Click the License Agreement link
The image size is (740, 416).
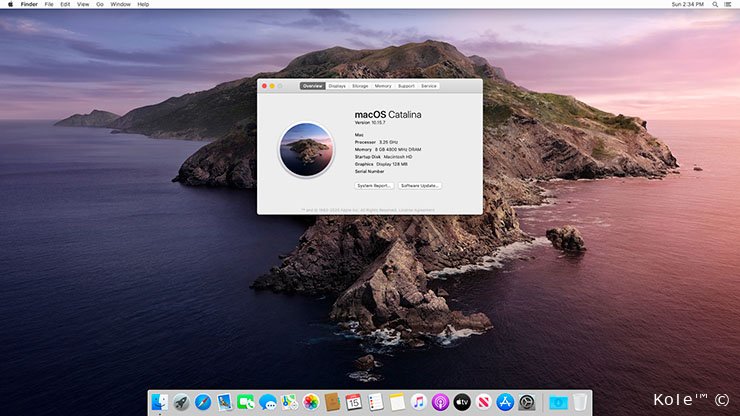(x=419, y=210)
